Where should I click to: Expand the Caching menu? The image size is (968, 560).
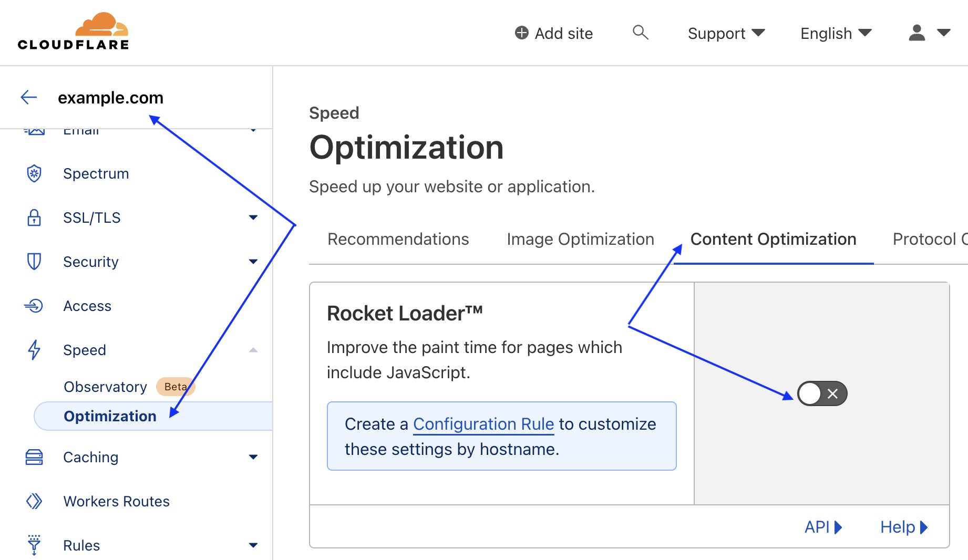254,457
